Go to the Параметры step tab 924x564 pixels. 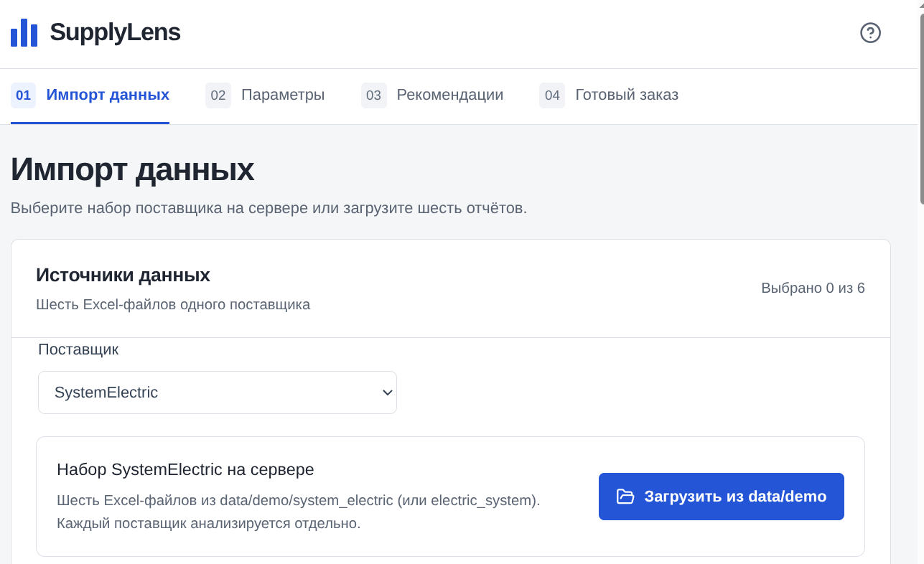coord(265,95)
